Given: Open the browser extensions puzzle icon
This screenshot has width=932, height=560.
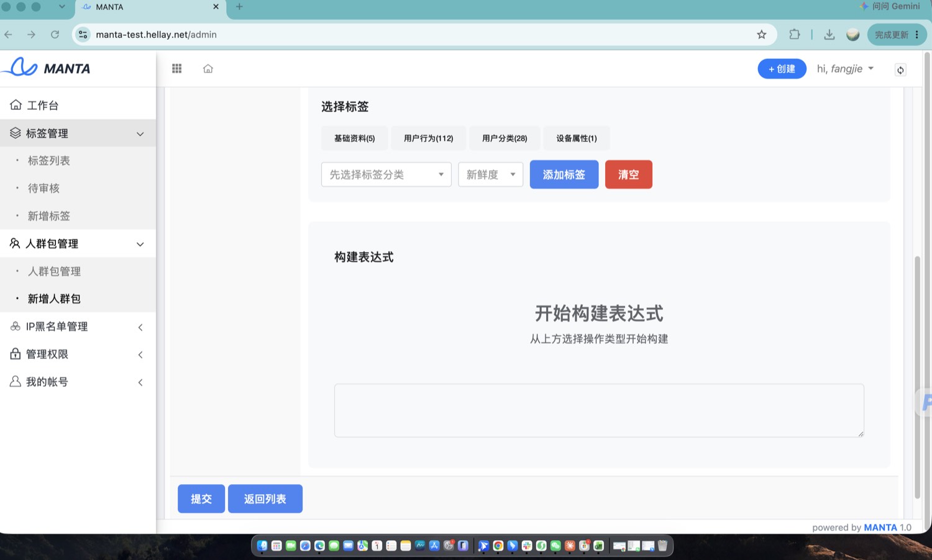Looking at the screenshot, I should [x=795, y=35].
